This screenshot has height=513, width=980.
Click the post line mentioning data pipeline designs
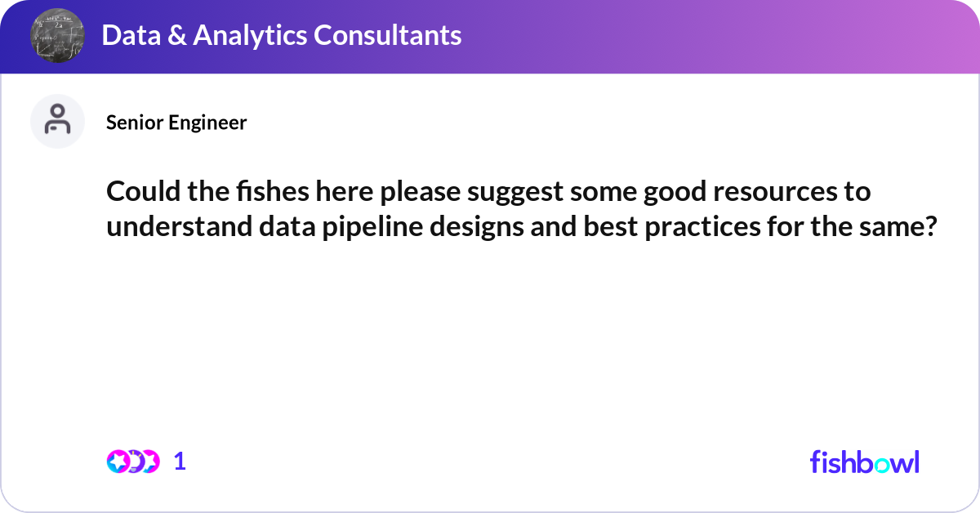520,226
